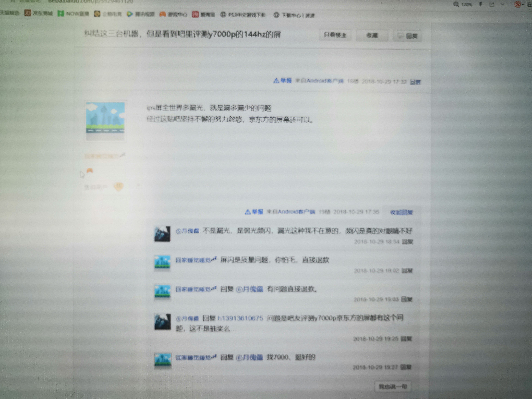Expand the address bar dropdown chevron
Screen dimensions: 532x399
[502, 4]
